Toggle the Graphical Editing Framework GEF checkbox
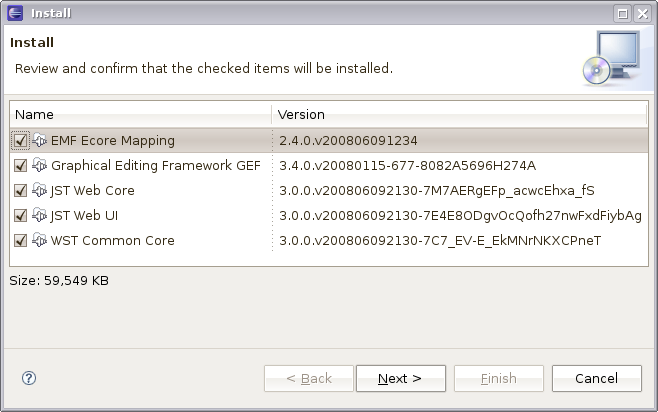Viewport: 658px width, 412px height. pyautogui.click(x=21, y=166)
